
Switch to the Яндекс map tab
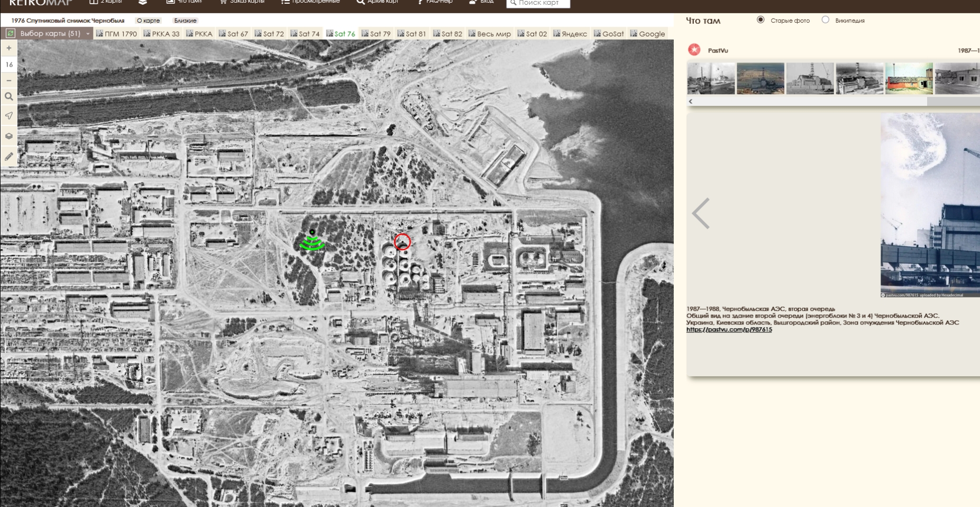(x=570, y=34)
